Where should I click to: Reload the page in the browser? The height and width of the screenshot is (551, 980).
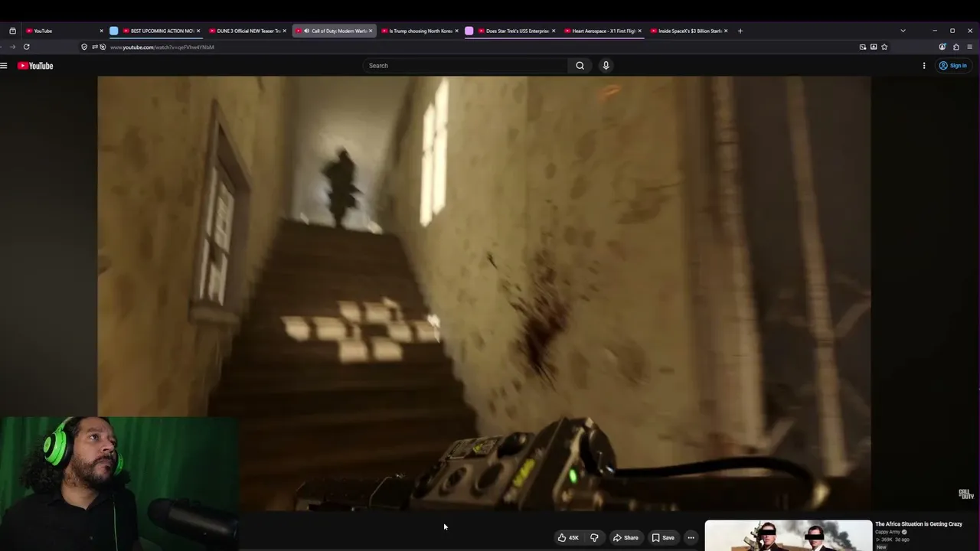[26, 47]
